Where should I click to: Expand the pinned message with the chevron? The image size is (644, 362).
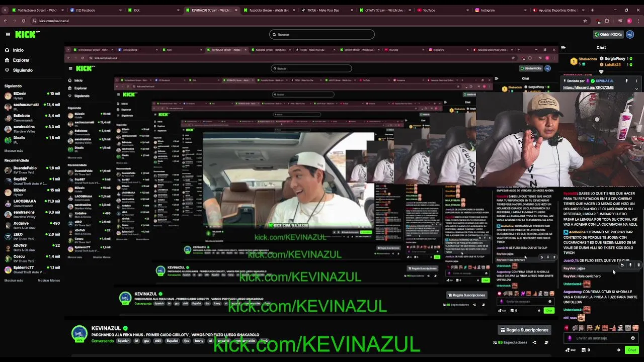click(636, 89)
